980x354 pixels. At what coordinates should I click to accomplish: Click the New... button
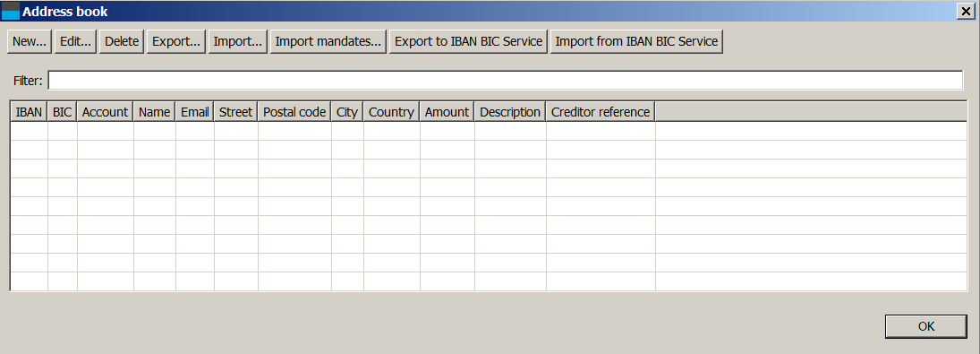click(x=30, y=41)
